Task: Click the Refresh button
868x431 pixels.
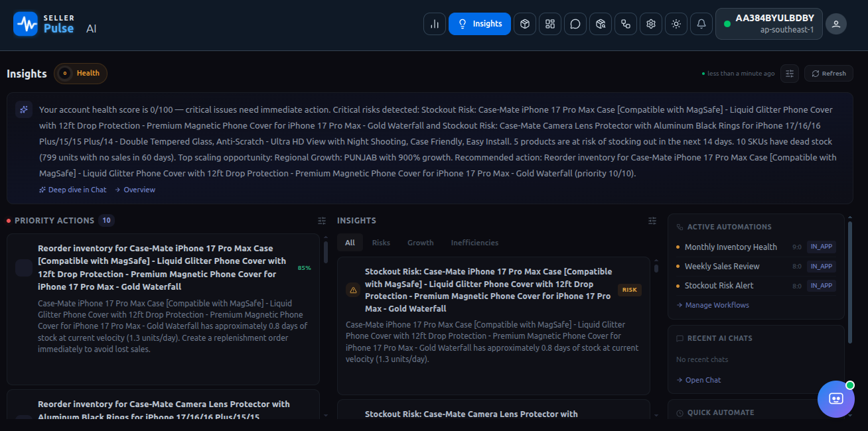Action: pyautogui.click(x=829, y=74)
